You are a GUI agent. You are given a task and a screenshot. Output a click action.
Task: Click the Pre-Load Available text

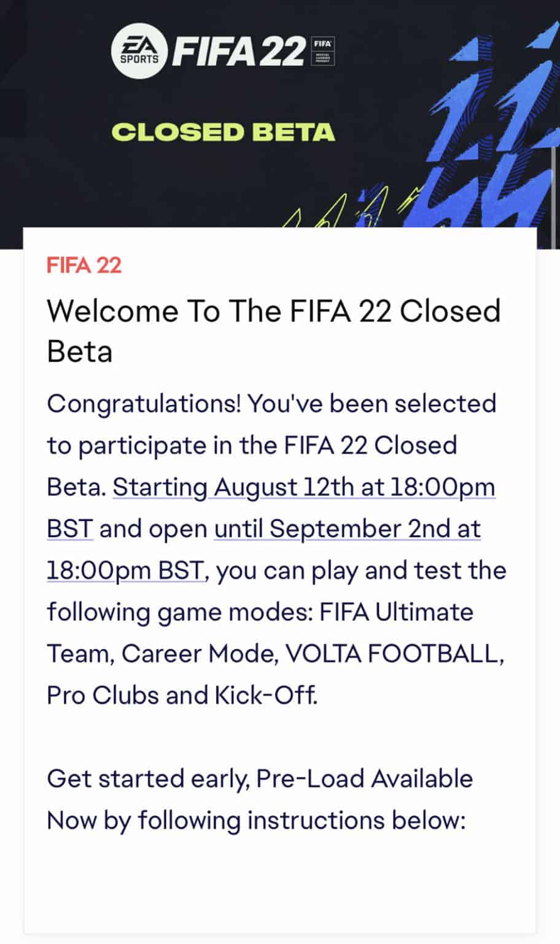click(x=365, y=779)
